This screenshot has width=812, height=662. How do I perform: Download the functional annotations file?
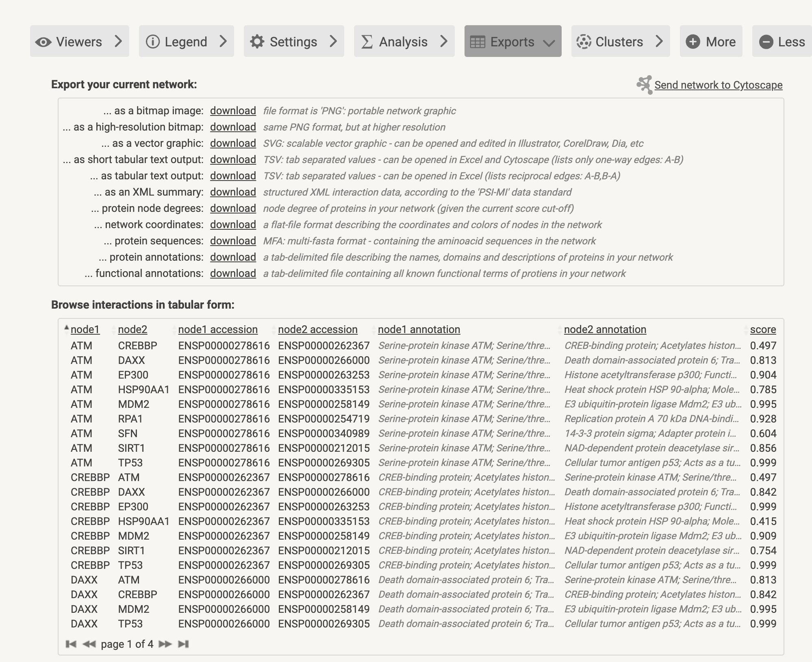(233, 273)
